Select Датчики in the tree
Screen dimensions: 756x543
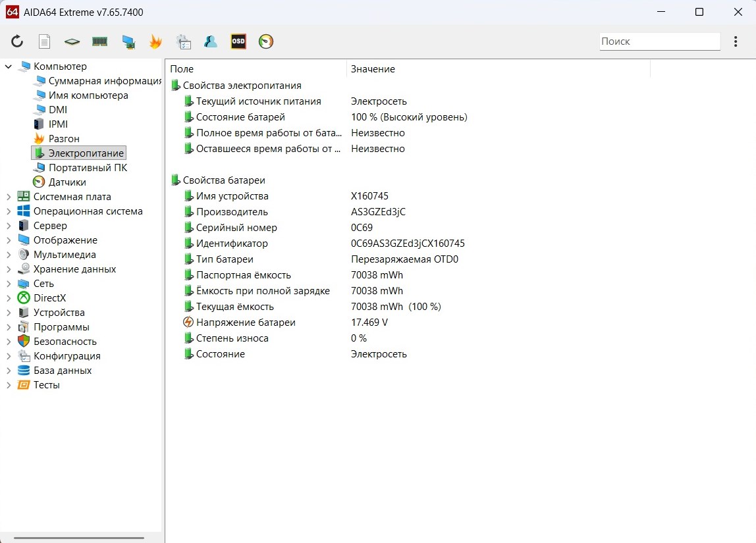pos(67,182)
